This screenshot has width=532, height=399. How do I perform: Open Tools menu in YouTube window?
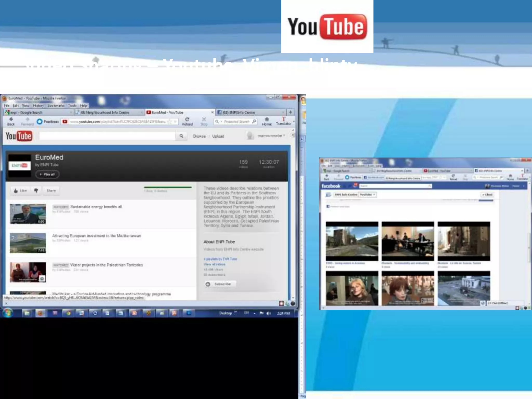click(72, 105)
